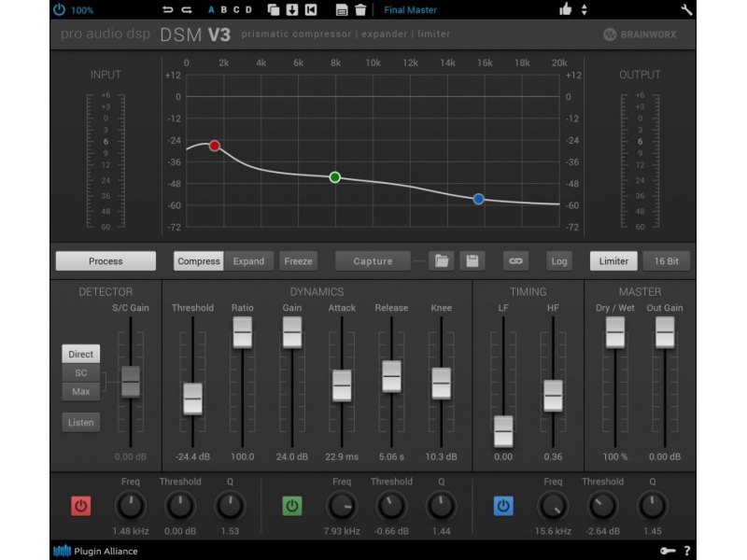Click the green band Freq knob
Viewport: 747px width, 560px height.
342,506
